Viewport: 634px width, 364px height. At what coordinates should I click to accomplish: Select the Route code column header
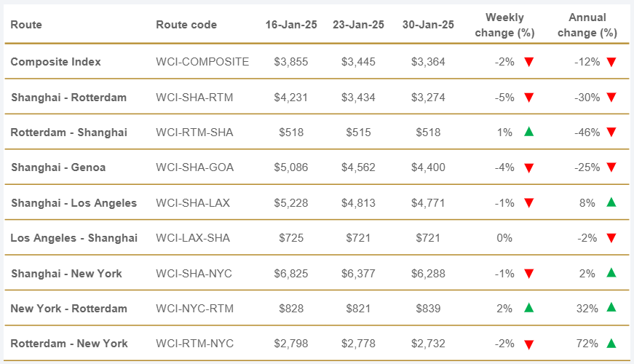(186, 25)
